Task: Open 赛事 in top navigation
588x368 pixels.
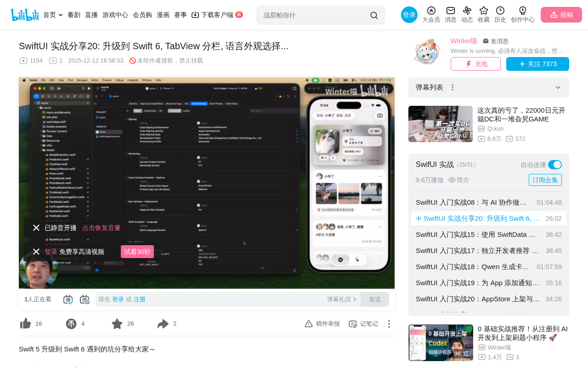Action: 181,15
